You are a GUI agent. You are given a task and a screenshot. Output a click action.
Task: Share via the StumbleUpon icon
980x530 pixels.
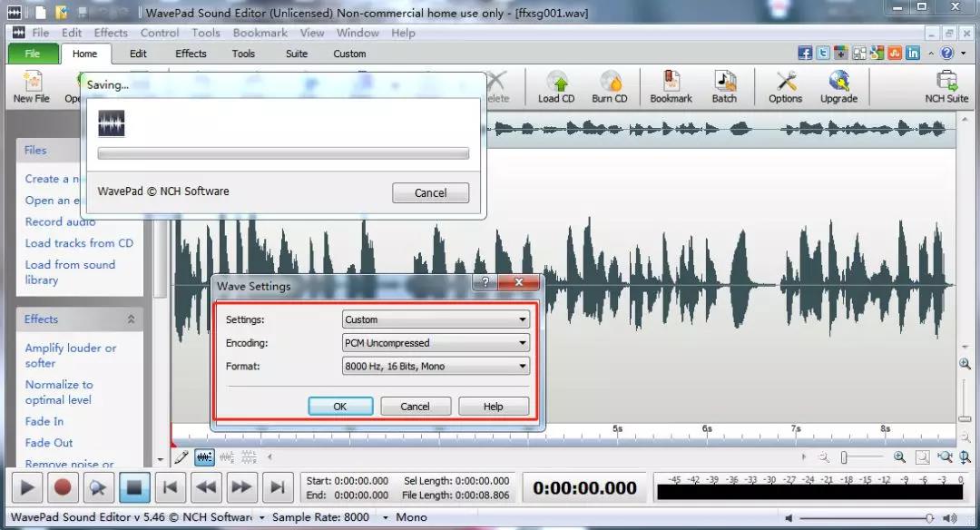[895, 54]
